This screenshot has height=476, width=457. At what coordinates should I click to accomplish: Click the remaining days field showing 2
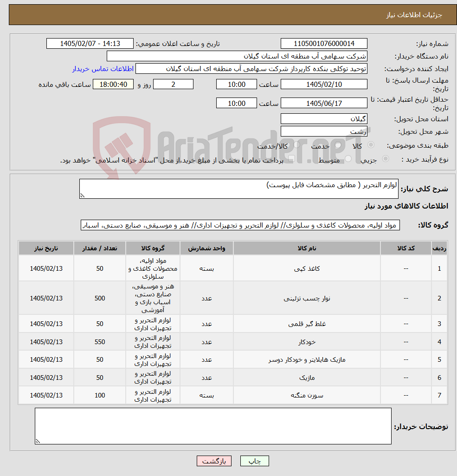pyautogui.click(x=173, y=84)
